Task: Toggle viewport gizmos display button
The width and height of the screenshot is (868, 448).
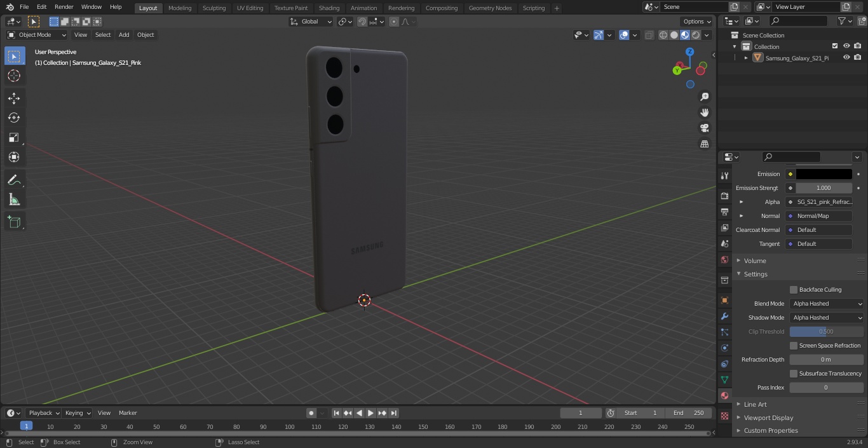Action: tap(599, 35)
